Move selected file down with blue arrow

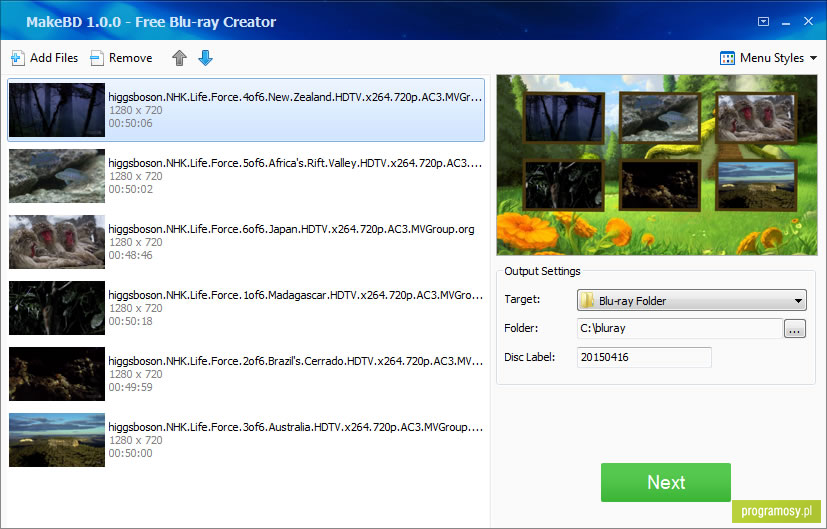[x=205, y=58]
